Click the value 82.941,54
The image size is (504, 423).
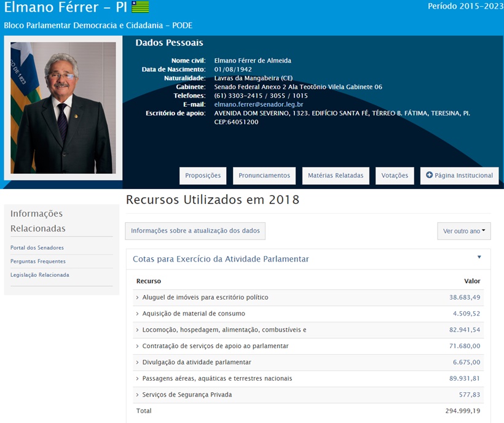[x=465, y=330]
